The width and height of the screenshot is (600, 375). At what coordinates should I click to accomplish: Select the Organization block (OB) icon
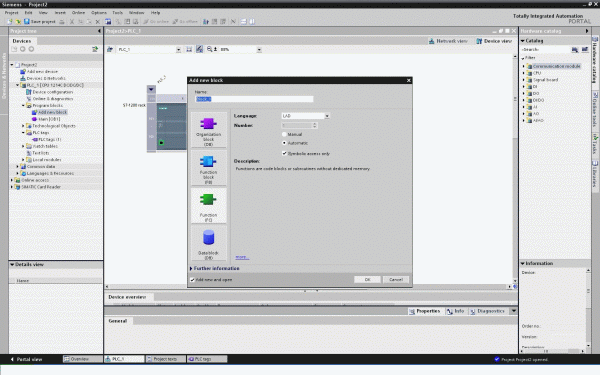pyautogui.click(x=208, y=124)
